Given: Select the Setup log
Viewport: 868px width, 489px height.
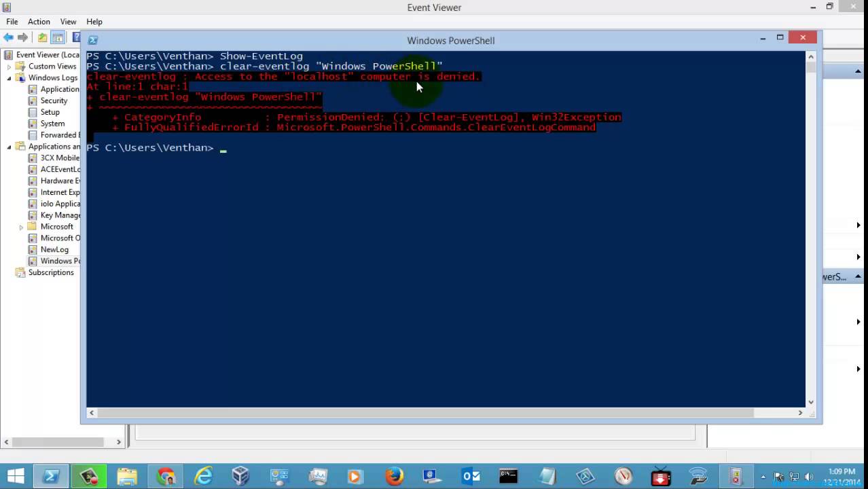Looking at the screenshot, I should [x=44, y=112].
